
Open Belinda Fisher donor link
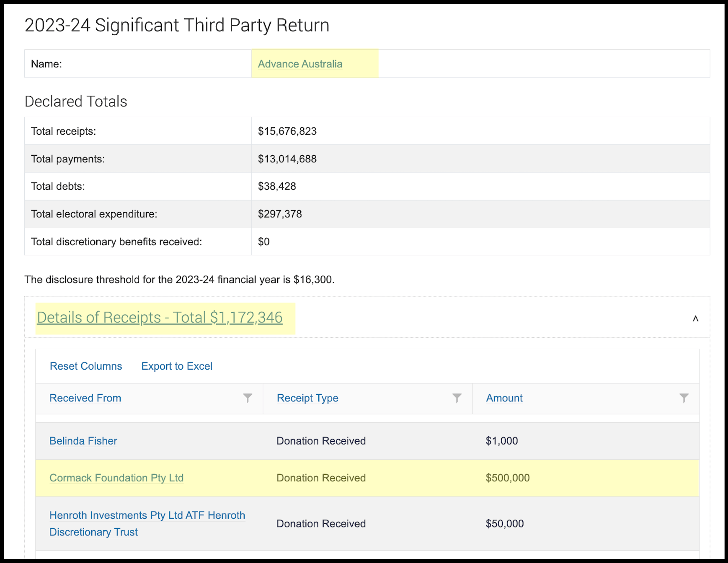[x=83, y=441]
